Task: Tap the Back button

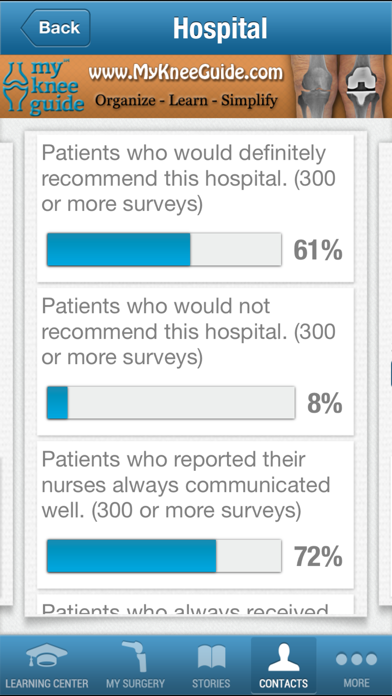Action: click(55, 28)
